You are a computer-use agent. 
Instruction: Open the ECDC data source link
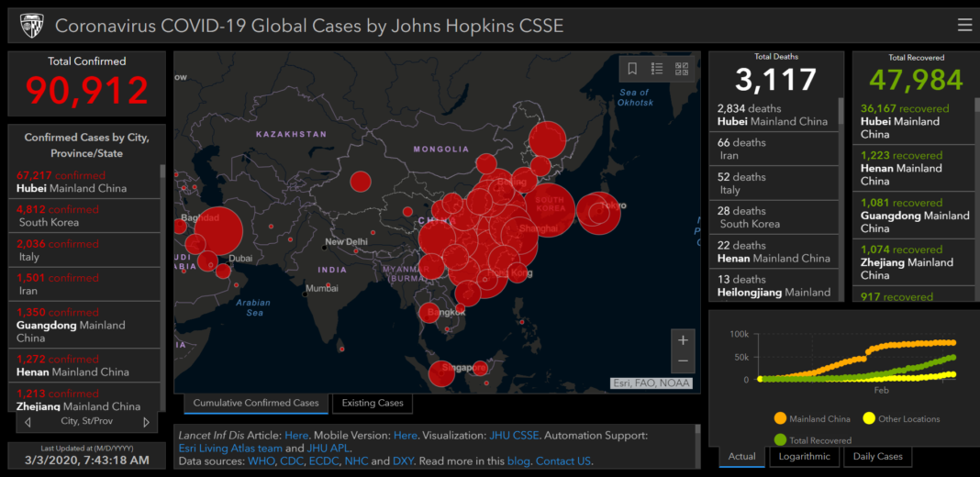323,461
